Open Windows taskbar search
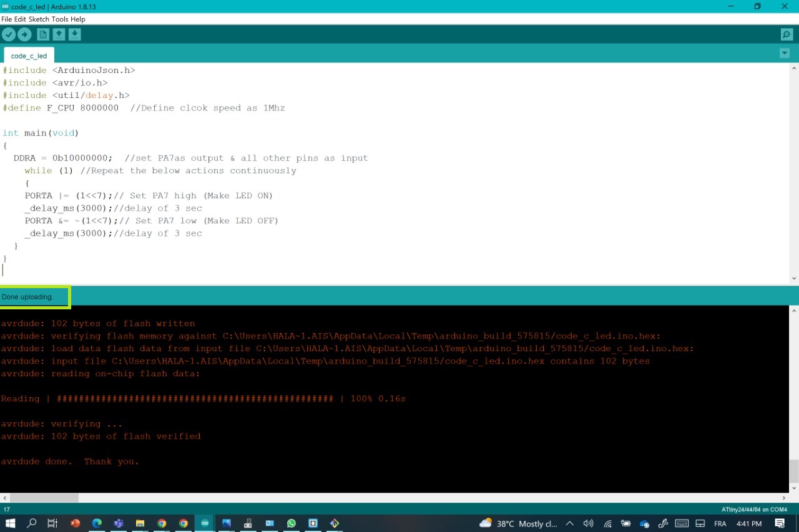 [x=31, y=523]
